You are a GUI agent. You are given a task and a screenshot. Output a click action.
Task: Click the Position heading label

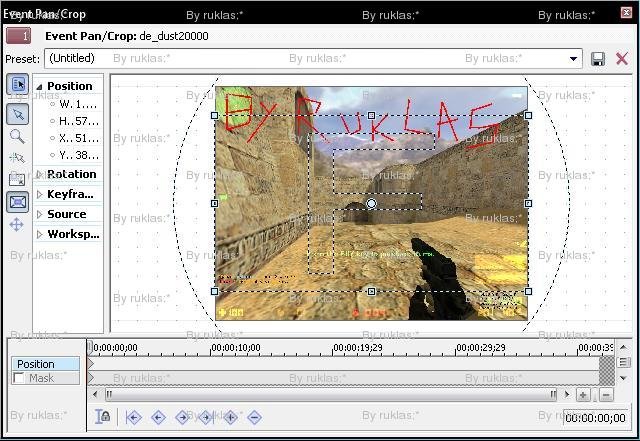coord(70,86)
